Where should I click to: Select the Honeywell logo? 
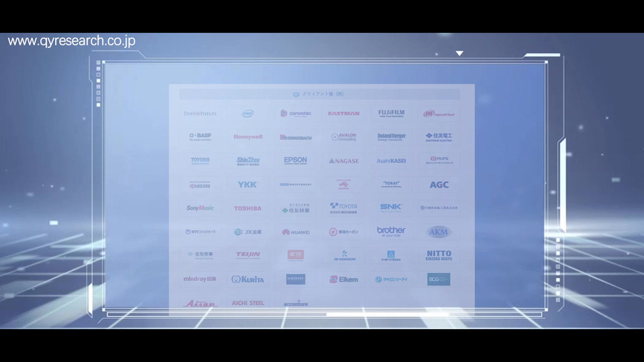(248, 137)
